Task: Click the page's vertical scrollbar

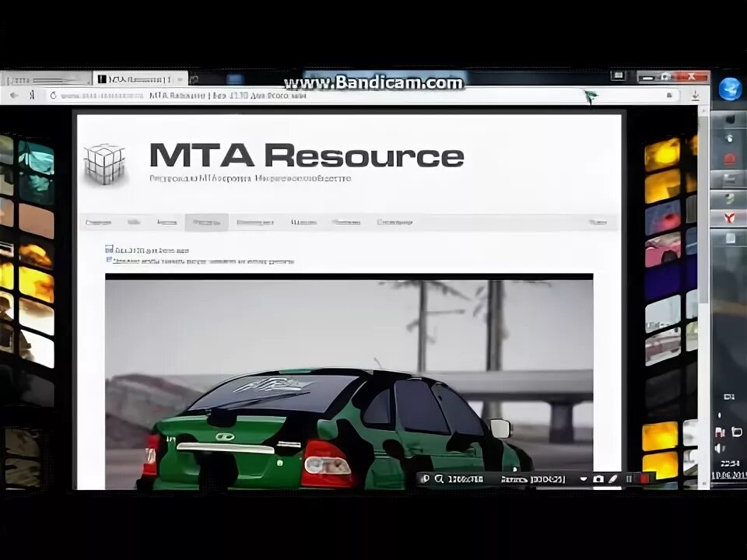Action: [703, 296]
